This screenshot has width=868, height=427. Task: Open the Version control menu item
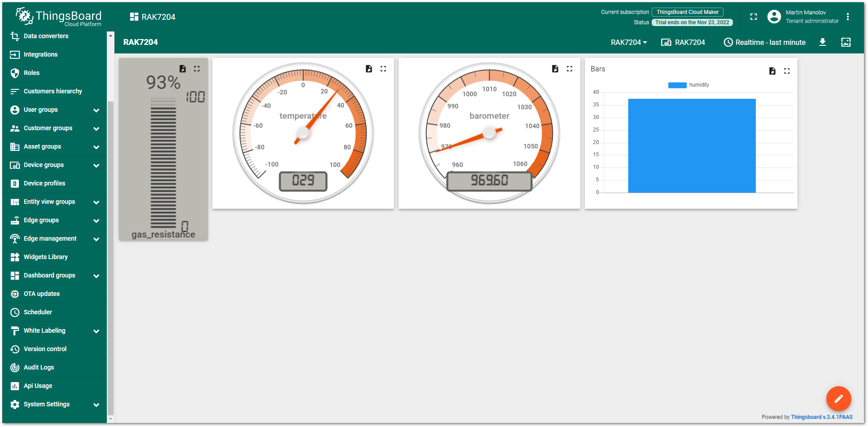pyautogui.click(x=45, y=349)
